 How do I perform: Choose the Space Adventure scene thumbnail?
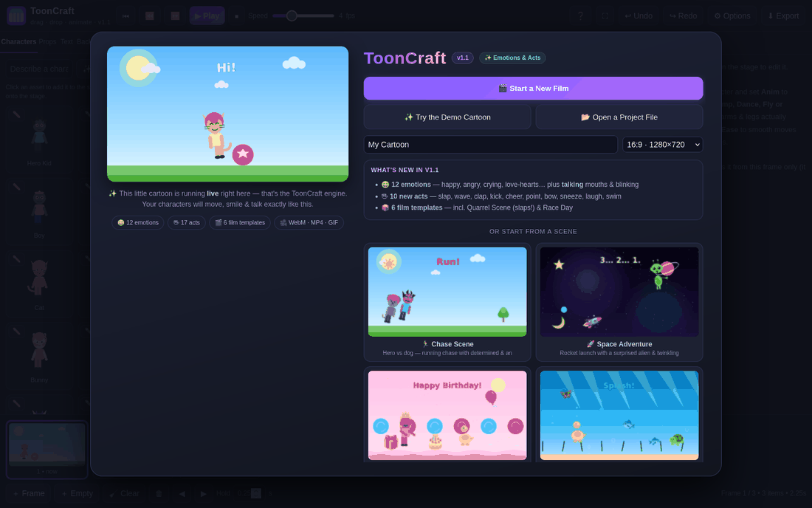619,292
